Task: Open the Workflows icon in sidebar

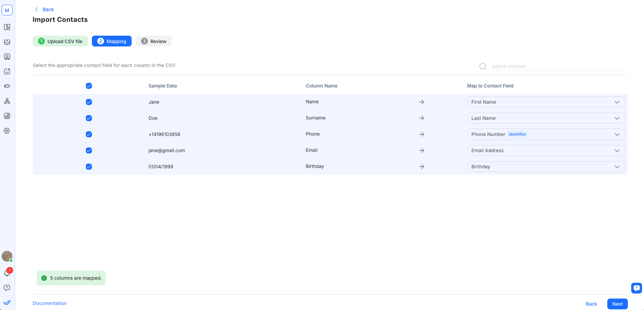Action: click(7, 101)
